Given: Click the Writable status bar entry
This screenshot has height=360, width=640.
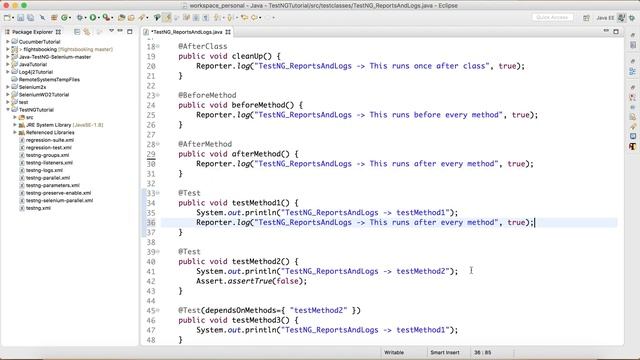Looking at the screenshot, I should click(x=394, y=352).
